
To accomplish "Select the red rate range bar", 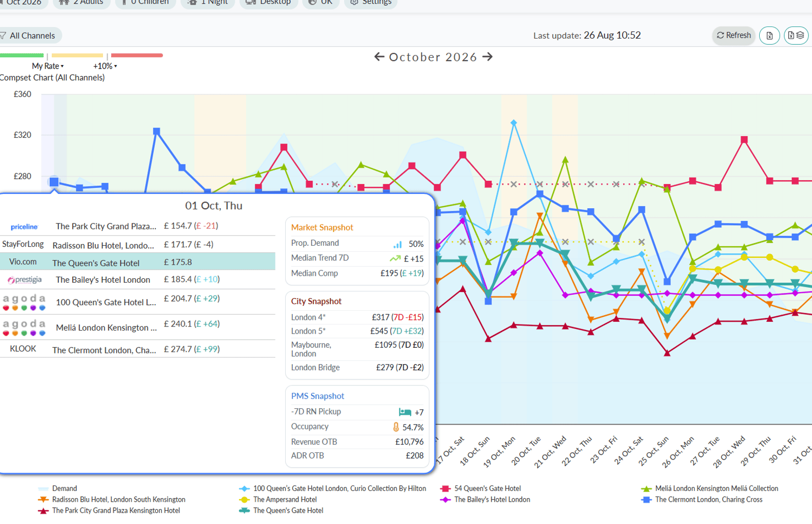I will 137,55.
